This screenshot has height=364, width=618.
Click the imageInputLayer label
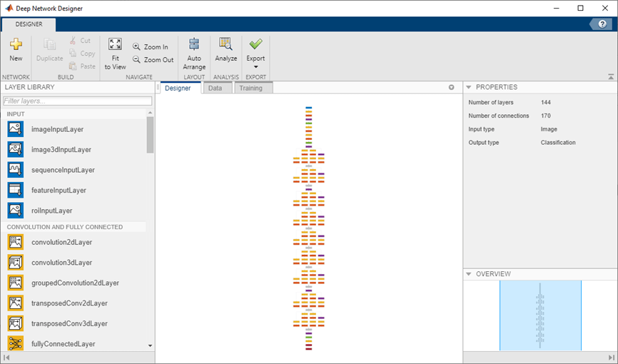coord(58,129)
